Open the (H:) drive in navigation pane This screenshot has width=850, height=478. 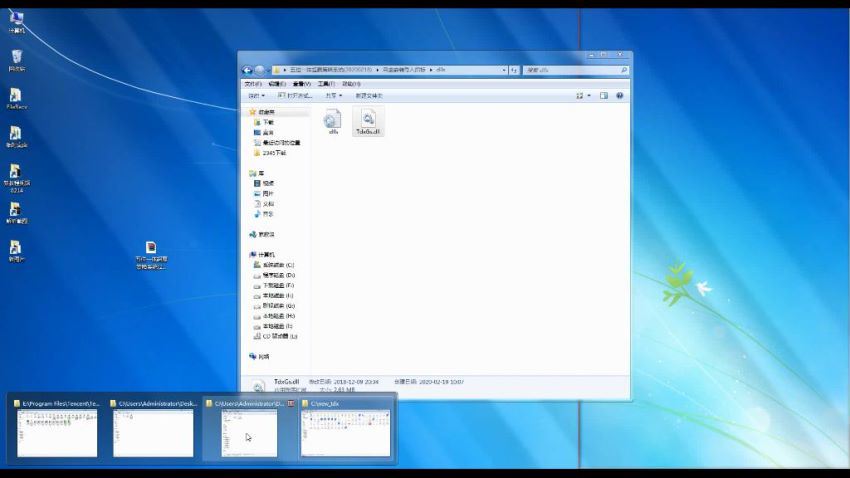[x=274, y=316]
